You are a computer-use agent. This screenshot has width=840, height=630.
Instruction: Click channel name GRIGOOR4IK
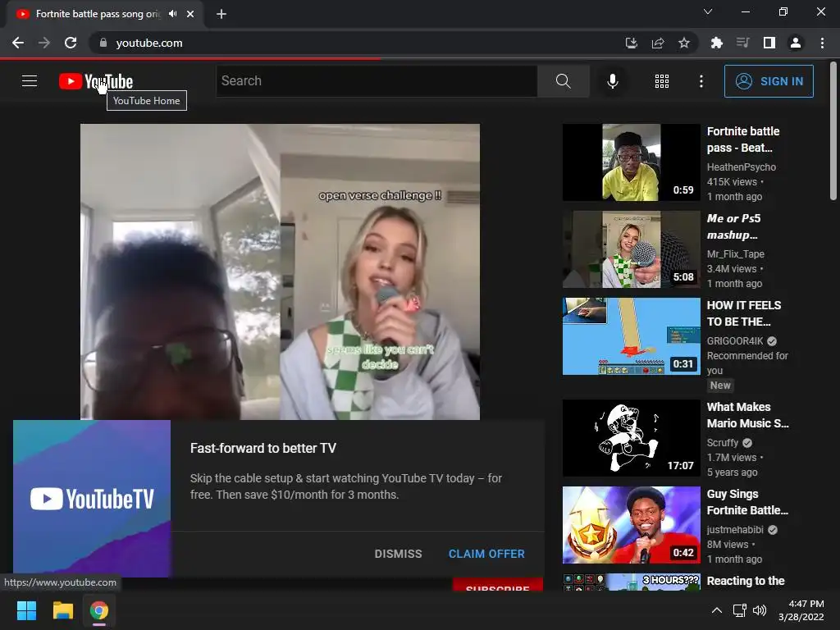[734, 341]
